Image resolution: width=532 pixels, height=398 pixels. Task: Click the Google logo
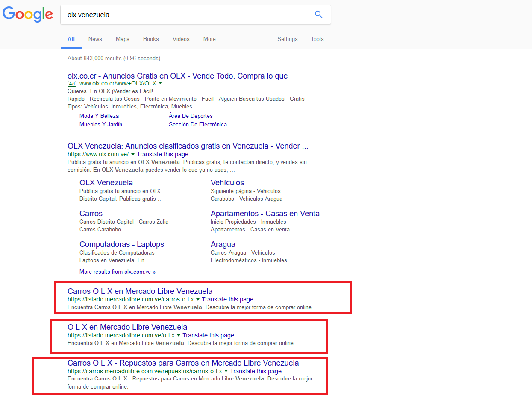28,15
